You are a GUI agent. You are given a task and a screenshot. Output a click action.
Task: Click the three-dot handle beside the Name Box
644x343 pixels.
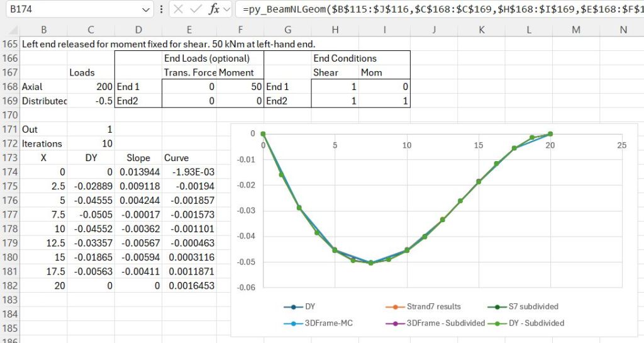[x=162, y=9]
